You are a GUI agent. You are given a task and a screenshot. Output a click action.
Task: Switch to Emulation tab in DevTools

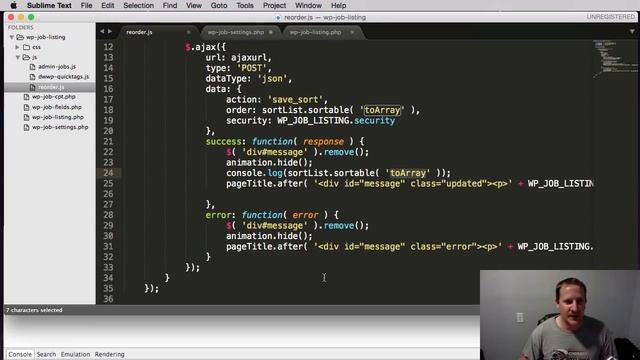point(75,354)
